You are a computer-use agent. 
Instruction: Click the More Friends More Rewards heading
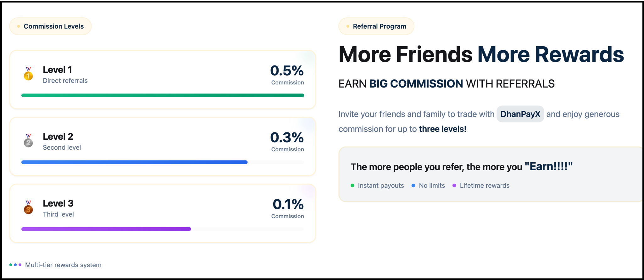[x=481, y=55]
